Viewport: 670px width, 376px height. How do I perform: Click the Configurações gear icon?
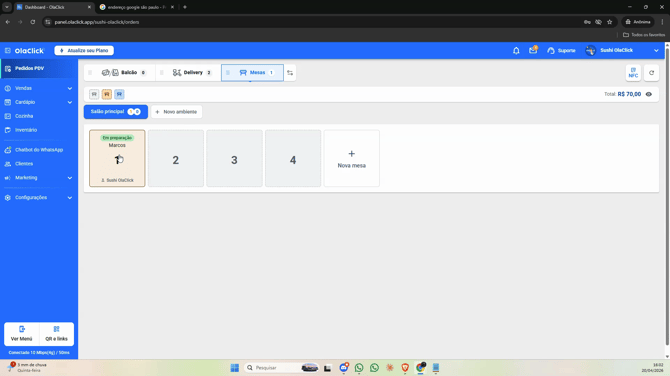point(8,197)
